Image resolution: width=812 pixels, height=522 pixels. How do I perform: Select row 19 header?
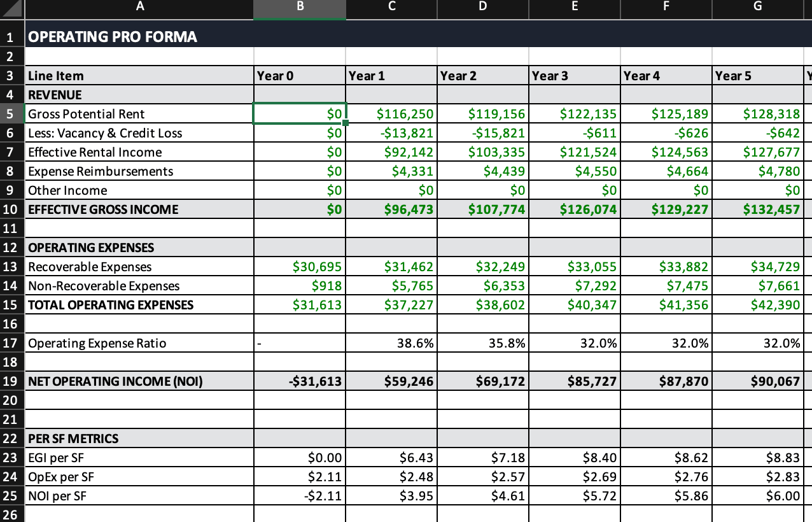click(x=12, y=381)
